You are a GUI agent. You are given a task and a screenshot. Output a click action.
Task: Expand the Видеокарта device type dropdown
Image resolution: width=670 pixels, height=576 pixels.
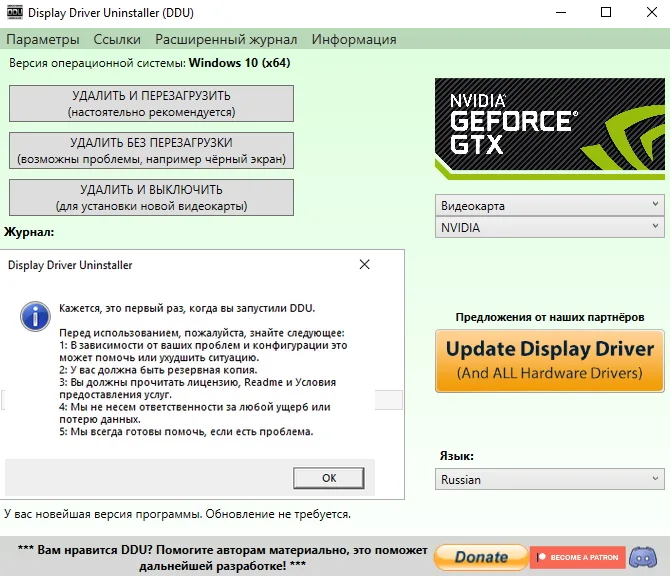[550, 206]
